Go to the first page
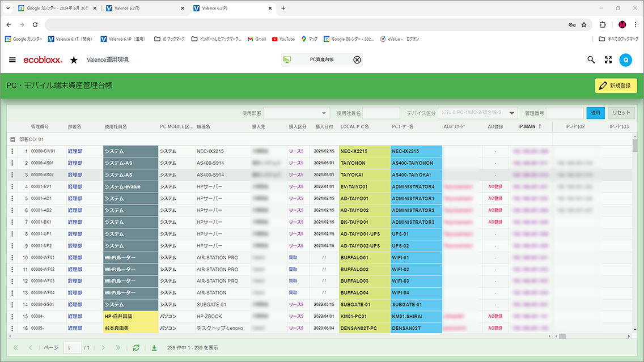Image resolution: width=644 pixels, height=362 pixels. click(x=16, y=348)
